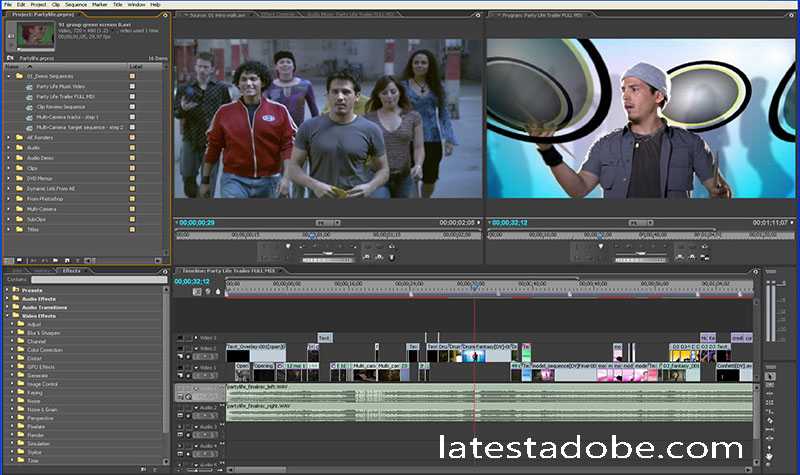Click the Blur & Sharpen effects folder

[43, 333]
